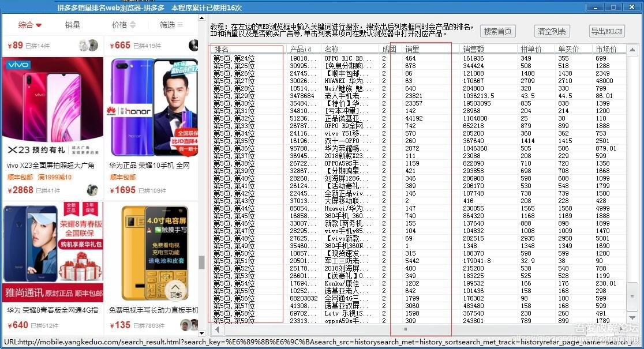644x349 pixels.
Task: Click product id 3478684 cell
Action: pyautogui.click(x=302, y=96)
